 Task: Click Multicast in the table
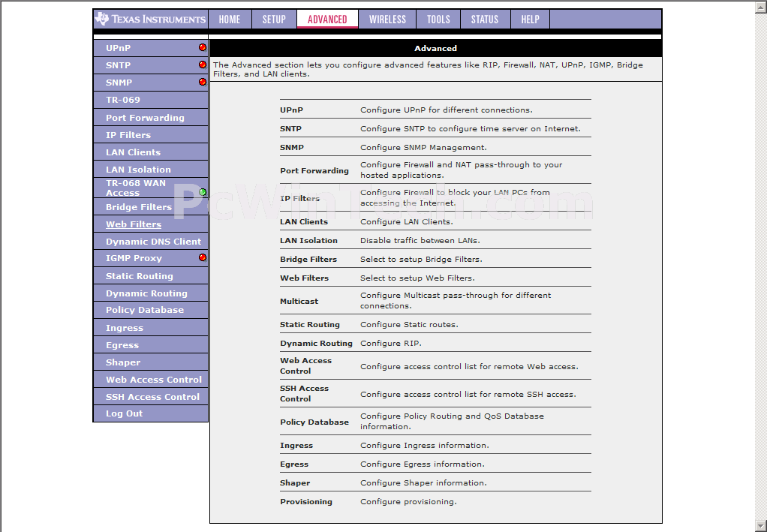[299, 301]
